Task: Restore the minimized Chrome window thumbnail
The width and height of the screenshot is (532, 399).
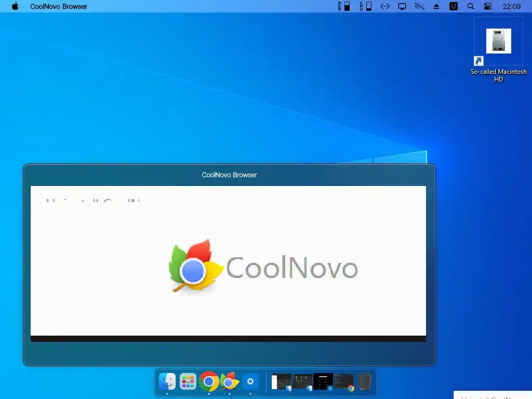Action: click(344, 382)
